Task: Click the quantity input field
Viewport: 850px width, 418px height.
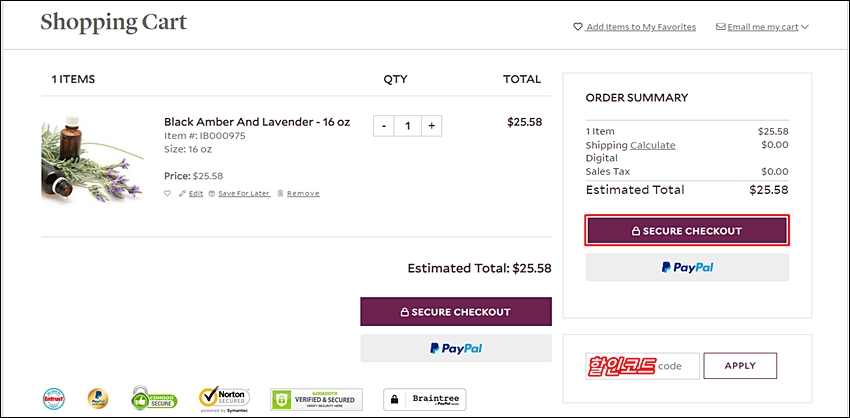Action: tap(408, 126)
